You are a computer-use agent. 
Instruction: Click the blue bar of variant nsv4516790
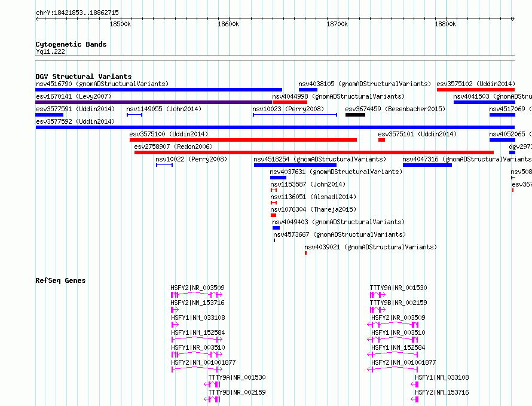click(x=159, y=90)
